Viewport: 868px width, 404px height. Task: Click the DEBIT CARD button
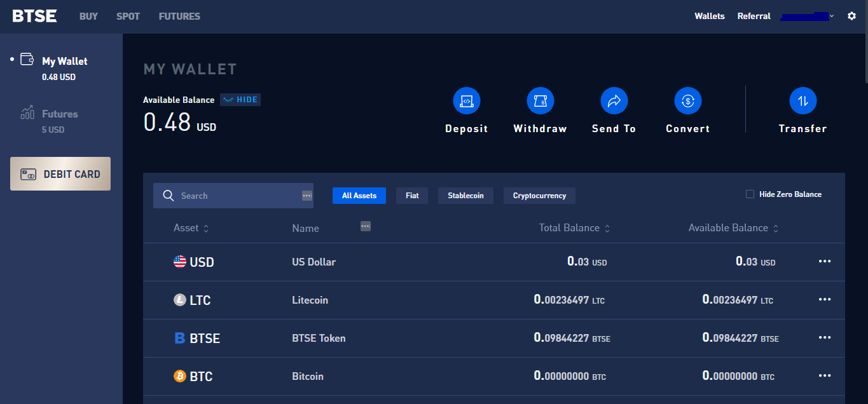coord(60,174)
